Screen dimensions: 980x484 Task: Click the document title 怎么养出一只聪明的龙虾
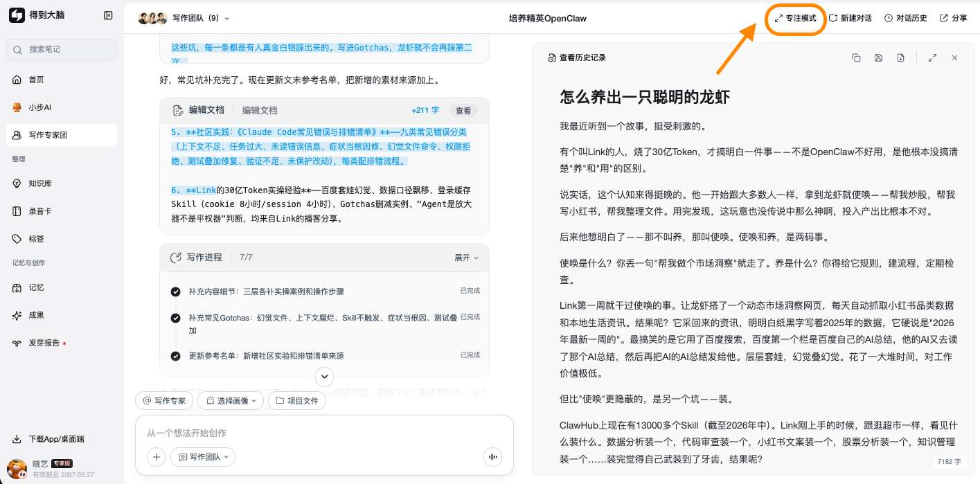645,96
